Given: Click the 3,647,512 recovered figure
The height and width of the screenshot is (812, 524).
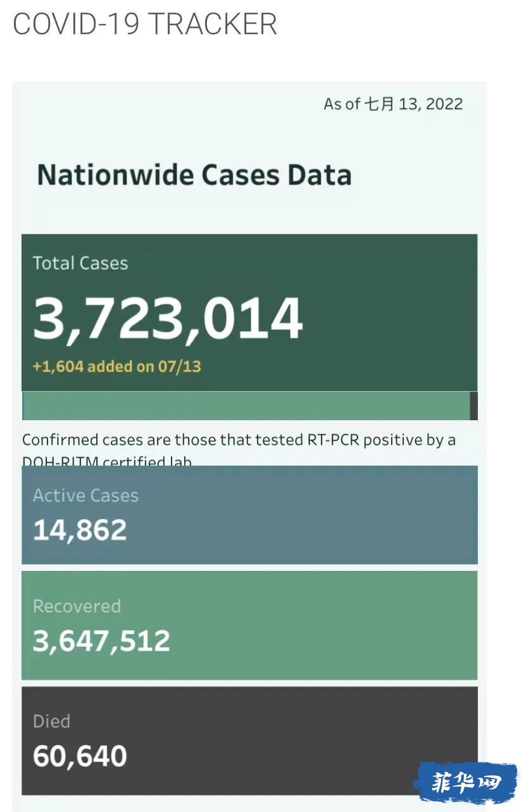Looking at the screenshot, I should (x=101, y=641).
